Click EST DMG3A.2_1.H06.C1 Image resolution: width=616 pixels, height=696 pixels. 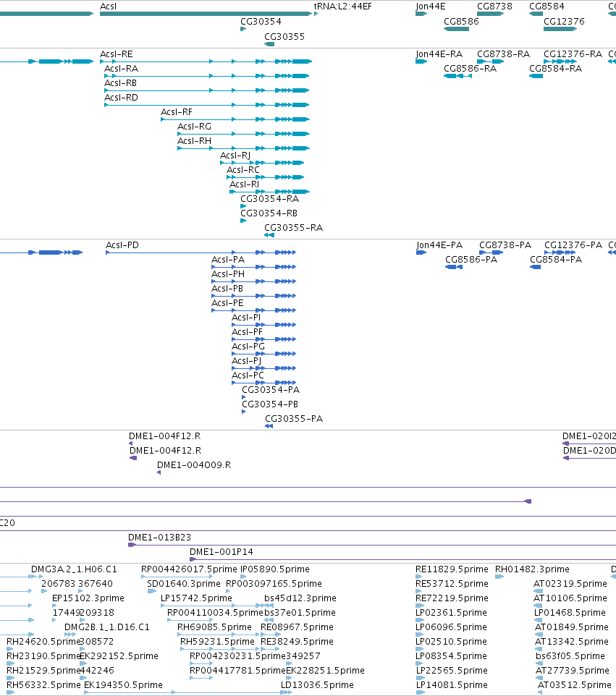(74, 569)
